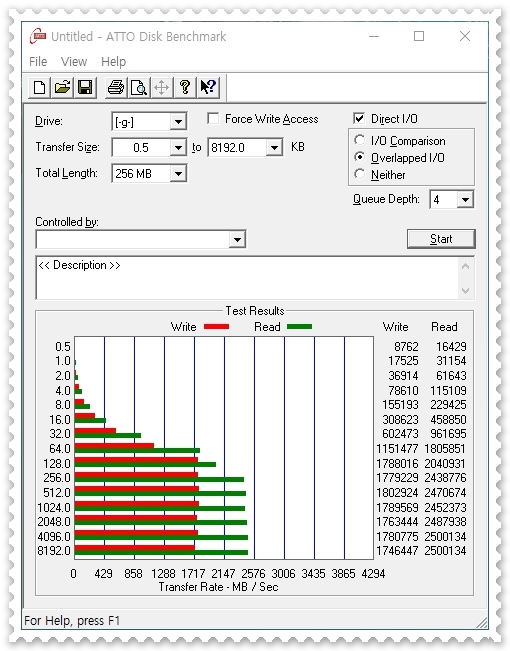510x651 pixels.
Task: Click the read value 2487938
Action: point(445,522)
